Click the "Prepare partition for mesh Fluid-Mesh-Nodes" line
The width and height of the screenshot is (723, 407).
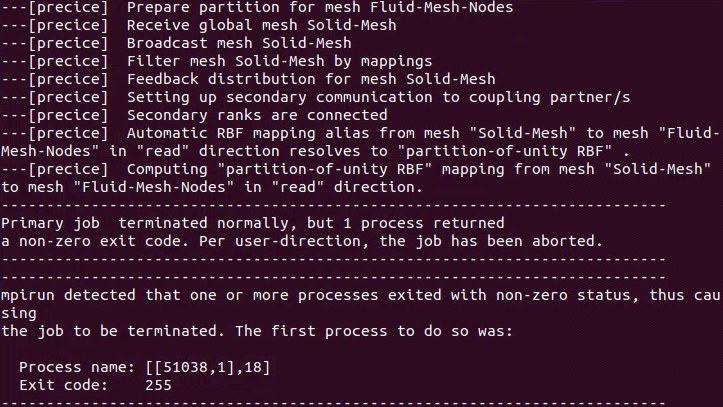pos(320,8)
